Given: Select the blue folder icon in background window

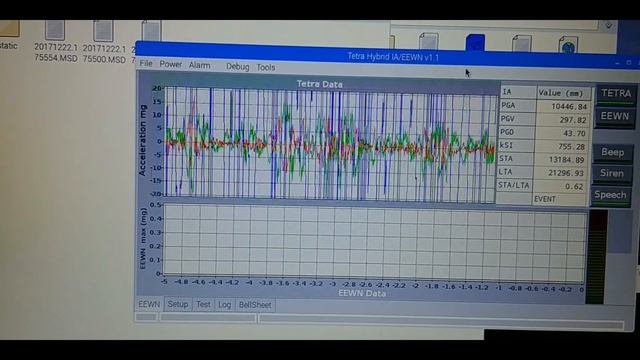Looking at the screenshot, I should (476, 43).
